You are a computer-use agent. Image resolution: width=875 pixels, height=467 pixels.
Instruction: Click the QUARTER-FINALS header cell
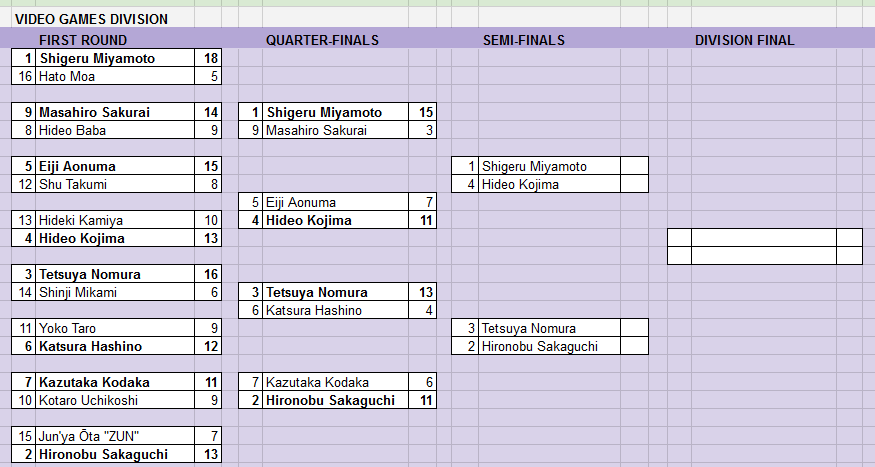click(x=322, y=40)
